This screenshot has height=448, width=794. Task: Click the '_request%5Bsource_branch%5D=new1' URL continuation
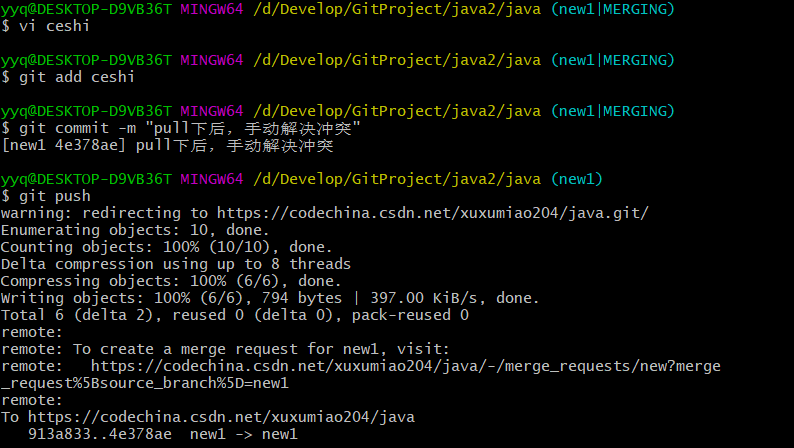(145, 383)
